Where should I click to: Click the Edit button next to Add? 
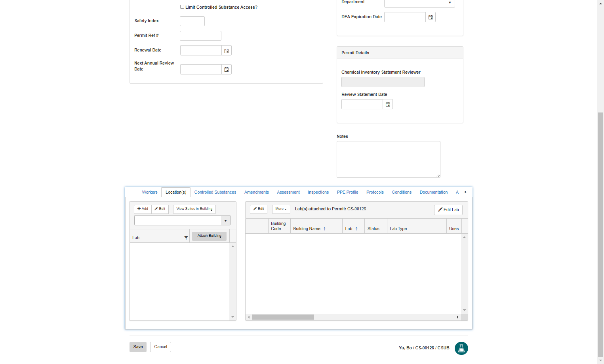pyautogui.click(x=160, y=209)
